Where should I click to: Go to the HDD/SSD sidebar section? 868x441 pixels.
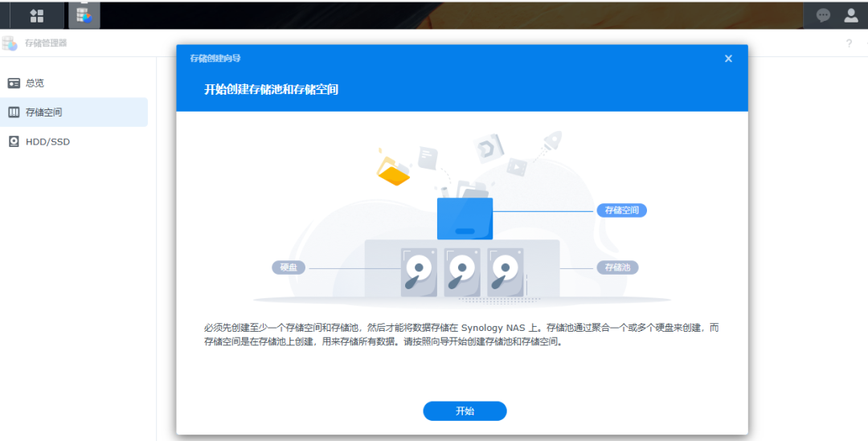tap(47, 141)
